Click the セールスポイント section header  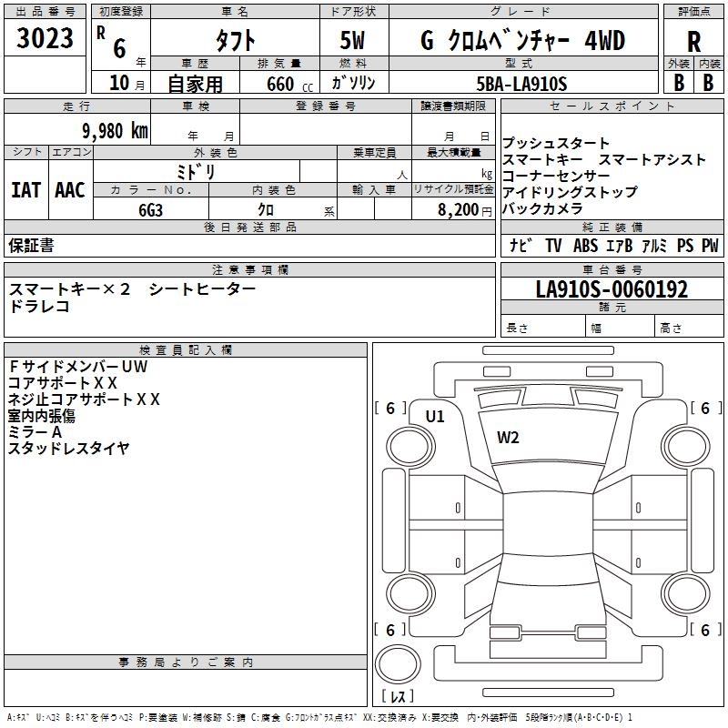(x=612, y=106)
